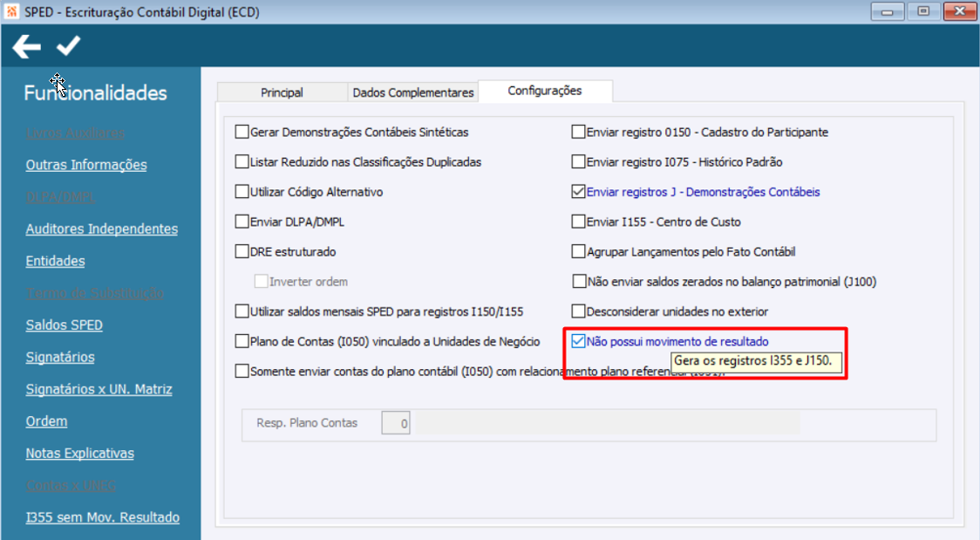Close the SPED ECD window
The width and height of the screenshot is (980, 540).
tap(959, 11)
